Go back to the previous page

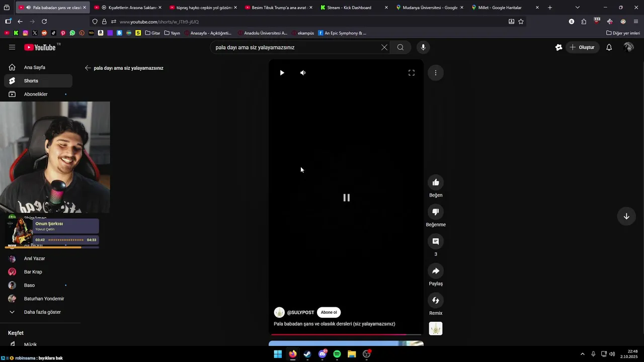20,22
